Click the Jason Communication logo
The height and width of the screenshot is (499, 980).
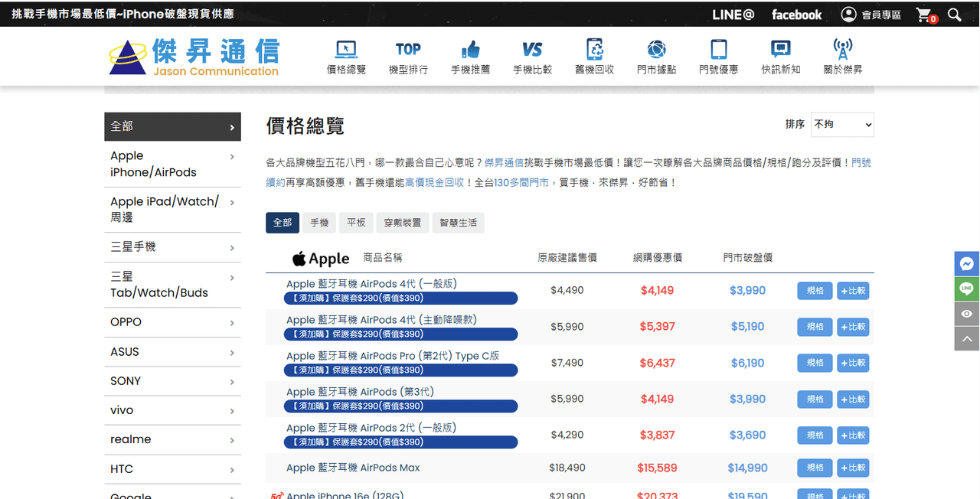tap(194, 57)
